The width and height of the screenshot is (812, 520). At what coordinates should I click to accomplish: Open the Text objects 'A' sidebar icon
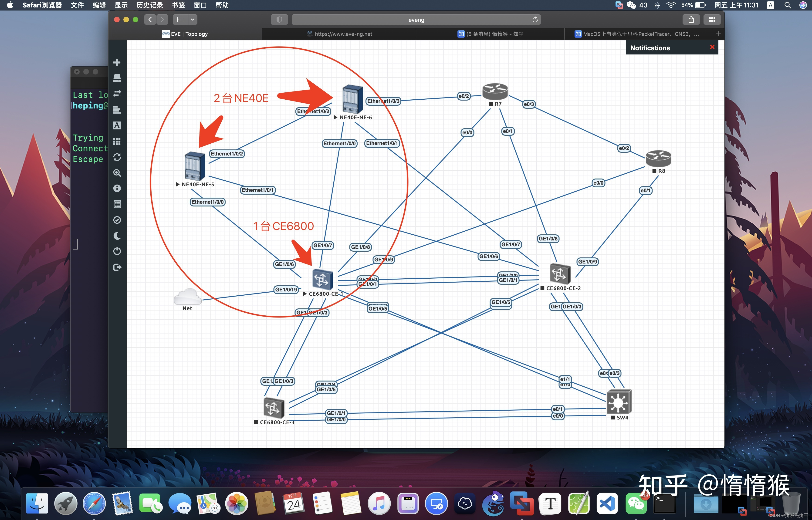(117, 125)
